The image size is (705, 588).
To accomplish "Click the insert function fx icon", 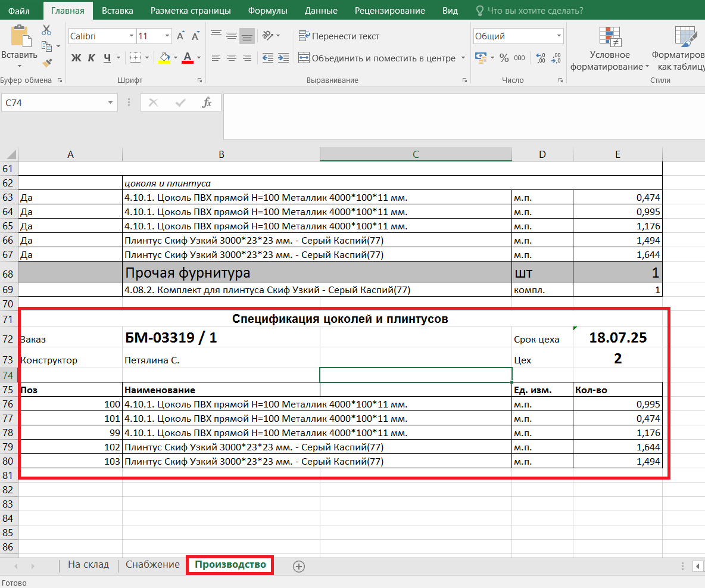I will coord(207,102).
